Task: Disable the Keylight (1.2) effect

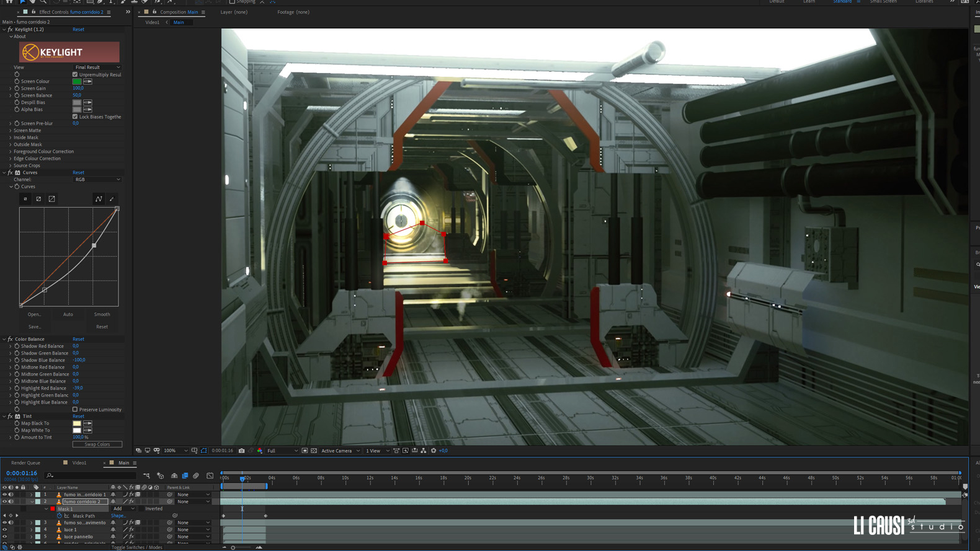Action: coord(10,29)
